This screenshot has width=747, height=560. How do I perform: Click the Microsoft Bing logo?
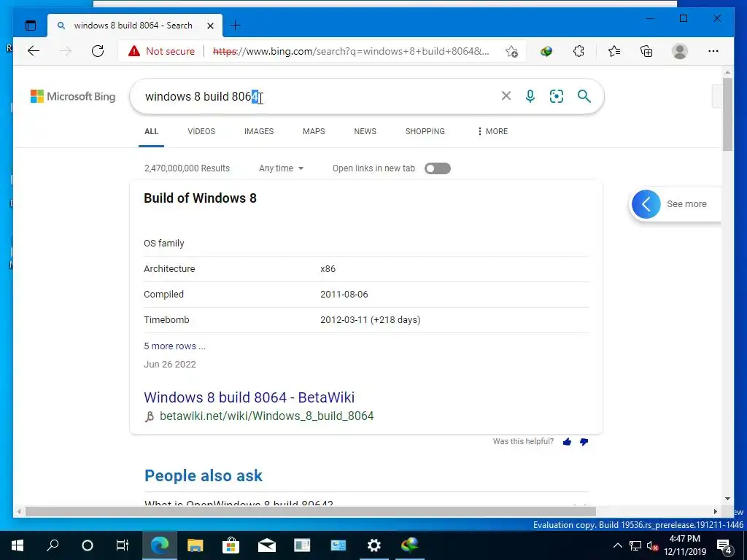[73, 96]
